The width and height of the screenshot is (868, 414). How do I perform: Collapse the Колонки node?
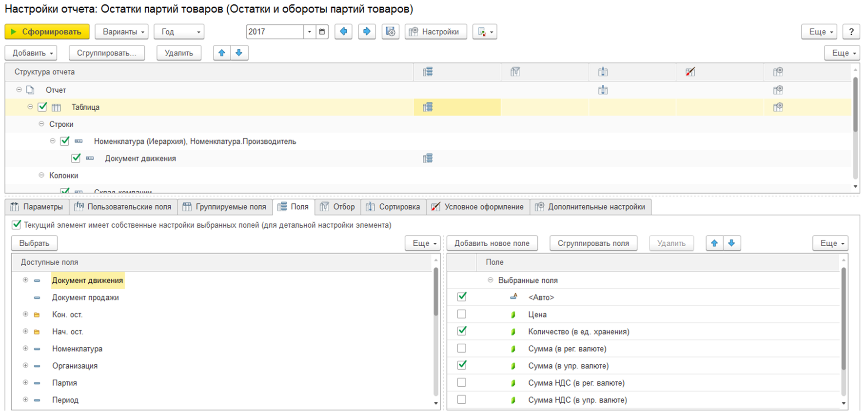[x=41, y=175]
